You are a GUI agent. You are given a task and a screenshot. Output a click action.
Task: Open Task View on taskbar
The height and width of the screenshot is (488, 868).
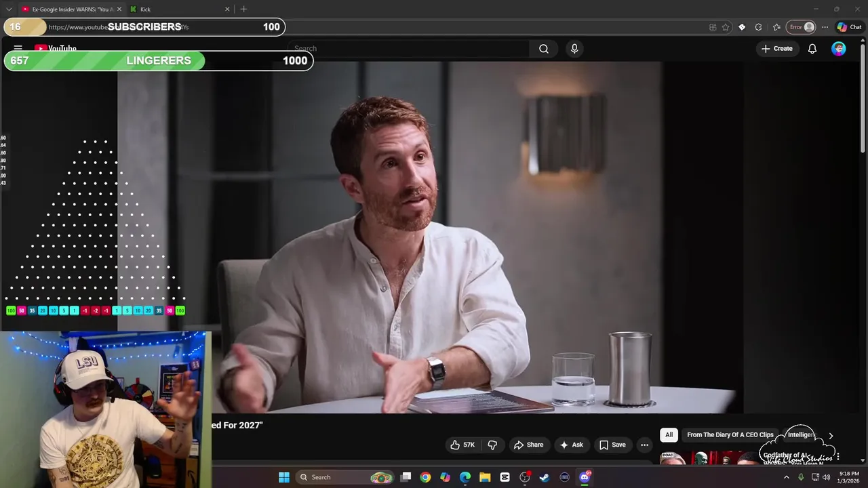coord(406,477)
